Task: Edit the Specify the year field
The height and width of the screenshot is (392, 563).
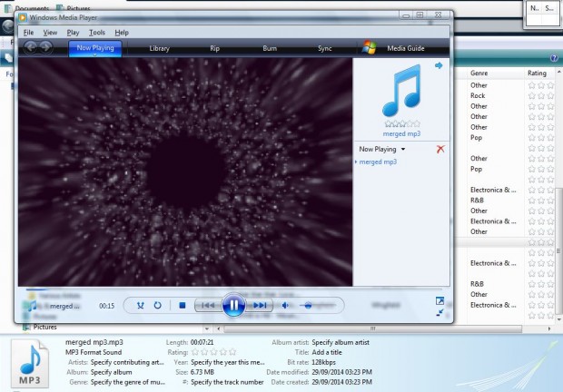Action: click(228, 362)
